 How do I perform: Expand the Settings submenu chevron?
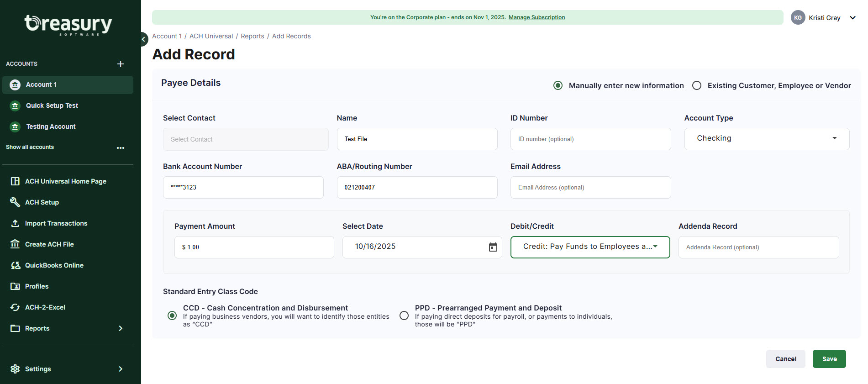(x=121, y=369)
